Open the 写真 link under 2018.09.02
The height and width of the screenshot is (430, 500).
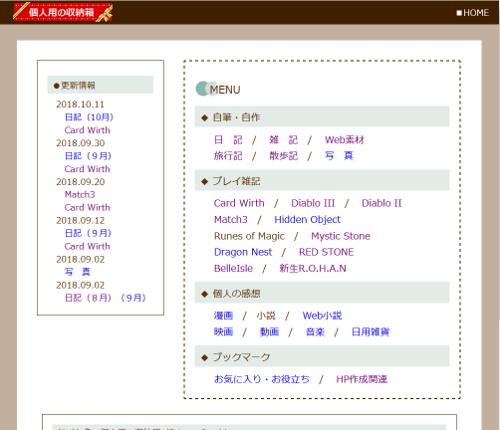click(x=77, y=272)
